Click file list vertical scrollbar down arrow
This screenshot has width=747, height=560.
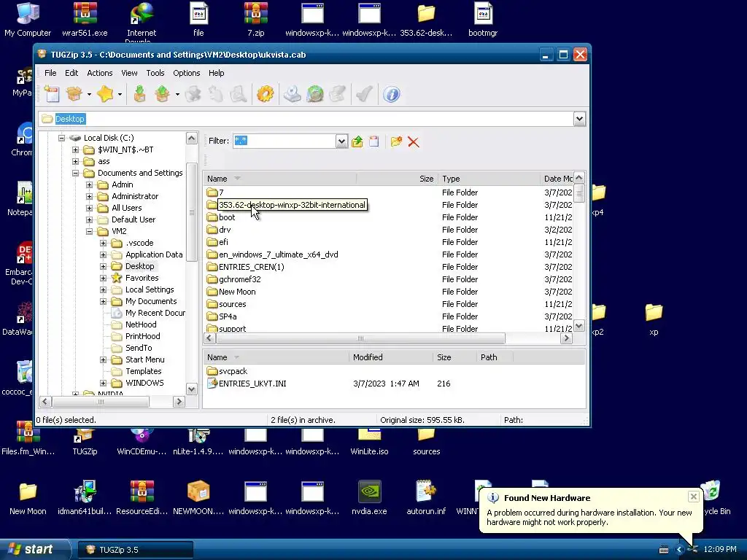click(x=578, y=326)
